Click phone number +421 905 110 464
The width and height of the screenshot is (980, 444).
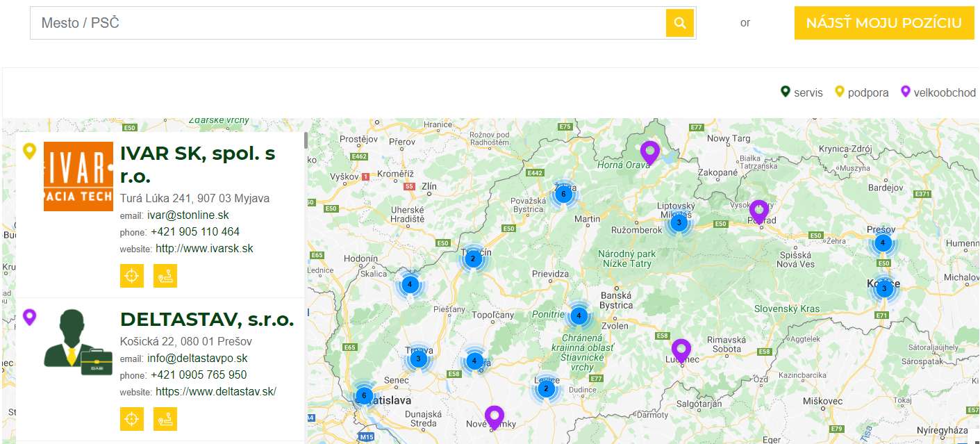[195, 232]
